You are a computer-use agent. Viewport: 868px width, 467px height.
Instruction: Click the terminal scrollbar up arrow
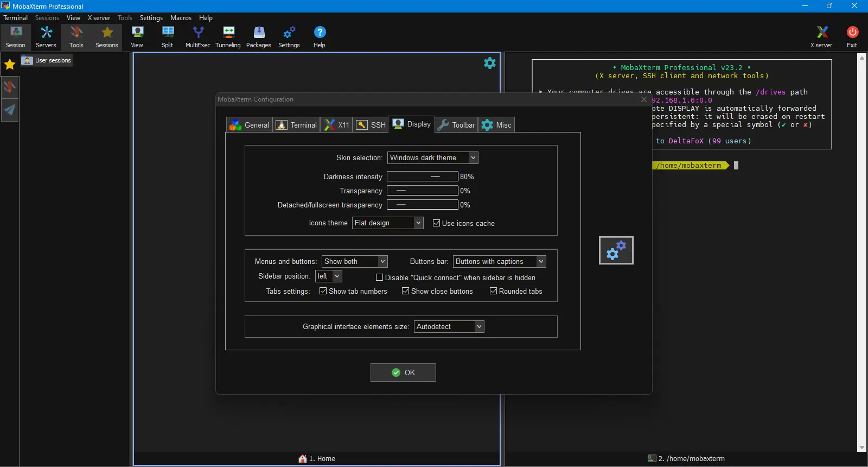pos(862,58)
